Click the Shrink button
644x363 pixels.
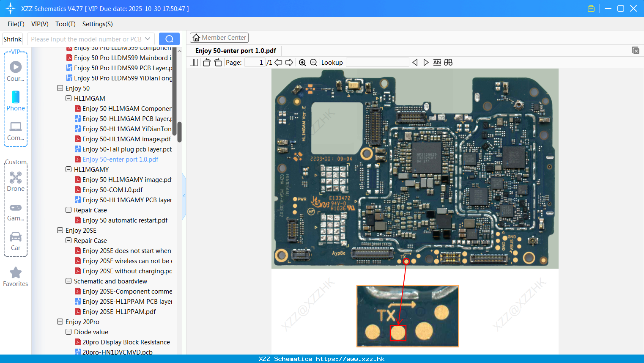coord(13,39)
